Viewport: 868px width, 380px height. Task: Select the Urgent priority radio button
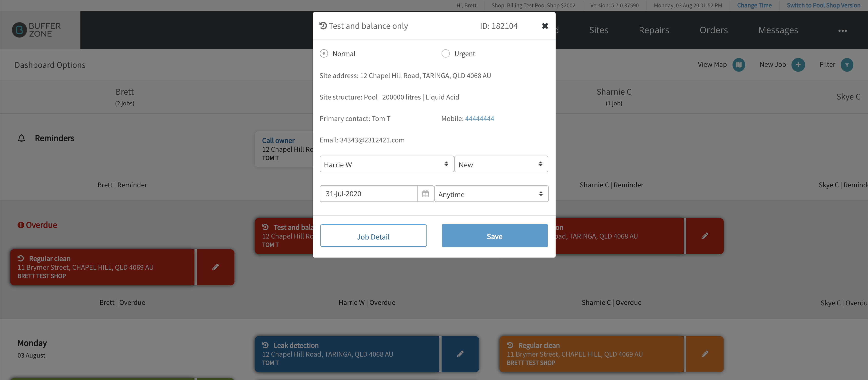click(x=445, y=54)
